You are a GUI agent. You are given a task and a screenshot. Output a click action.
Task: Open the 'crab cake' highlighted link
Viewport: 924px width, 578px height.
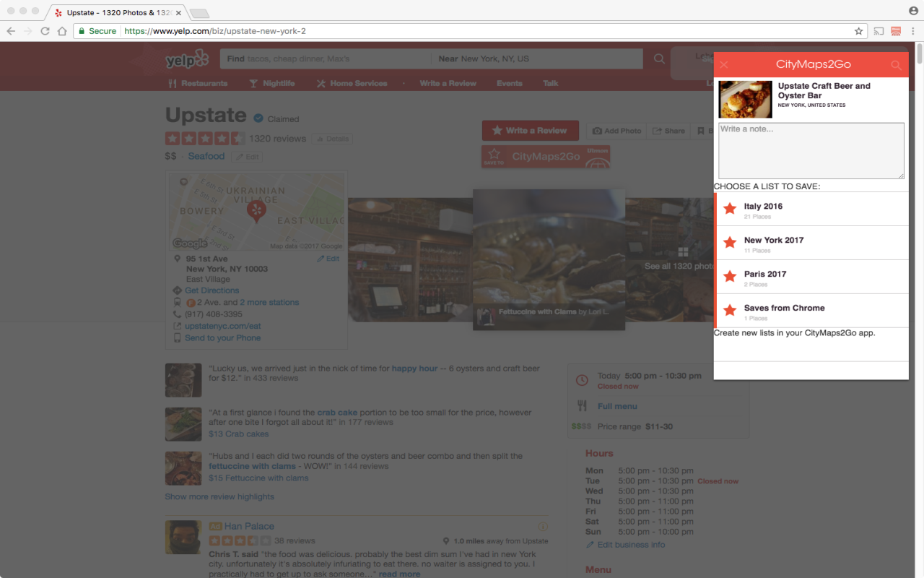(x=337, y=413)
